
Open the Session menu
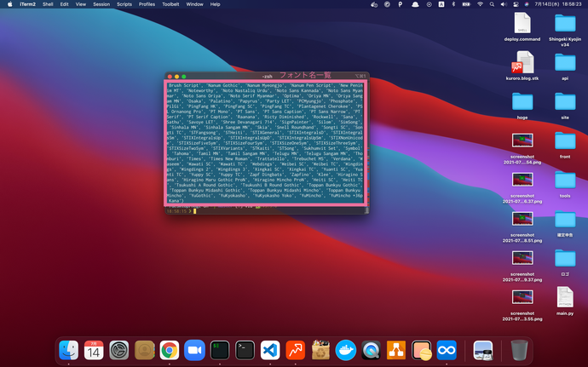tap(101, 4)
